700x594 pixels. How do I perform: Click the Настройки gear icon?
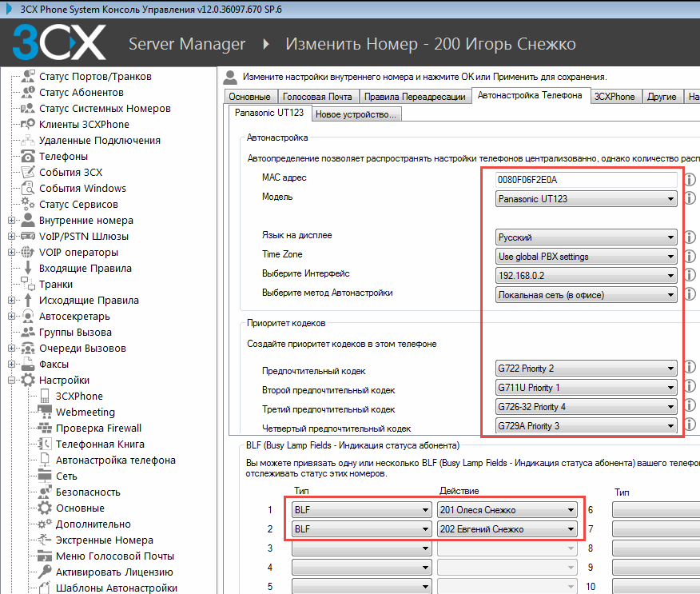pos(28,380)
